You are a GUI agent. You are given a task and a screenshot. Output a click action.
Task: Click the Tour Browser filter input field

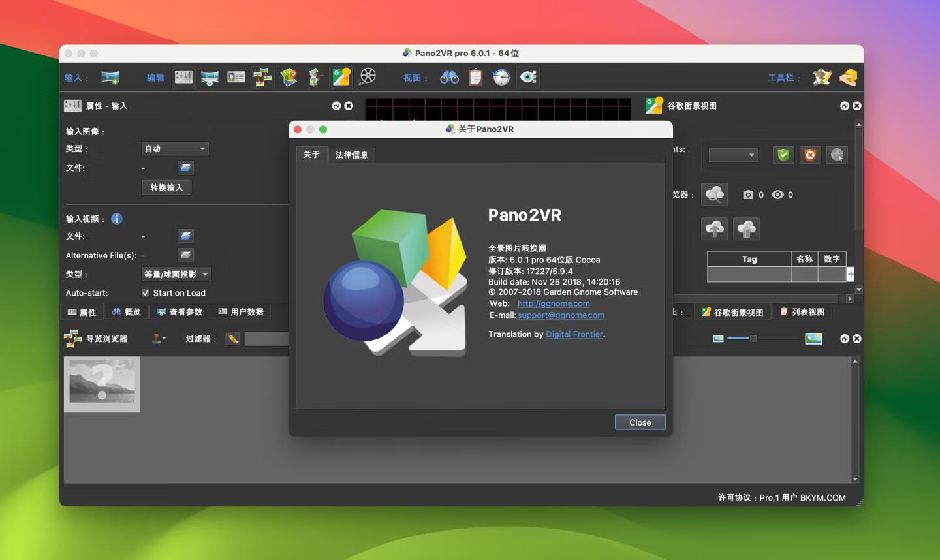[266, 338]
